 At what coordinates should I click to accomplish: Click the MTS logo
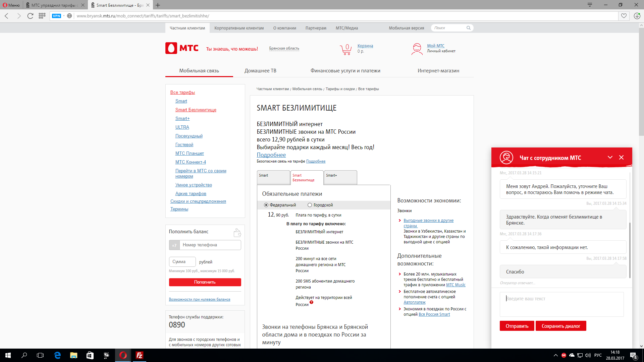tap(182, 48)
